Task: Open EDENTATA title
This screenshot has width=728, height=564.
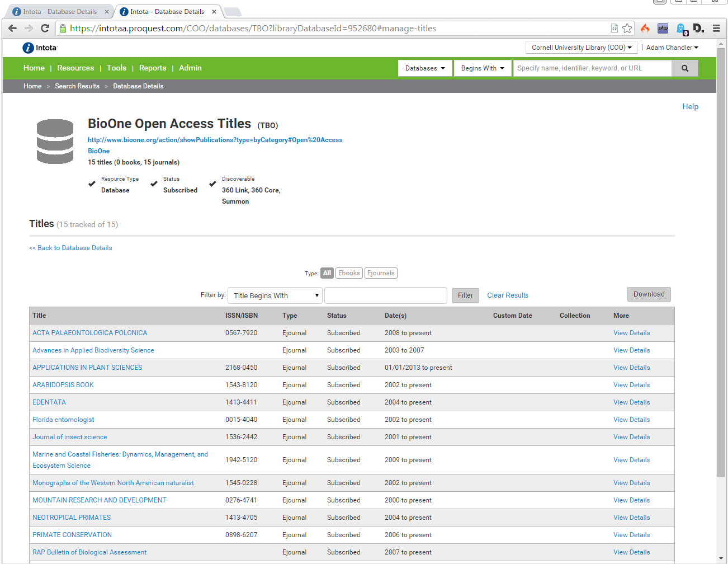Action: (x=49, y=402)
